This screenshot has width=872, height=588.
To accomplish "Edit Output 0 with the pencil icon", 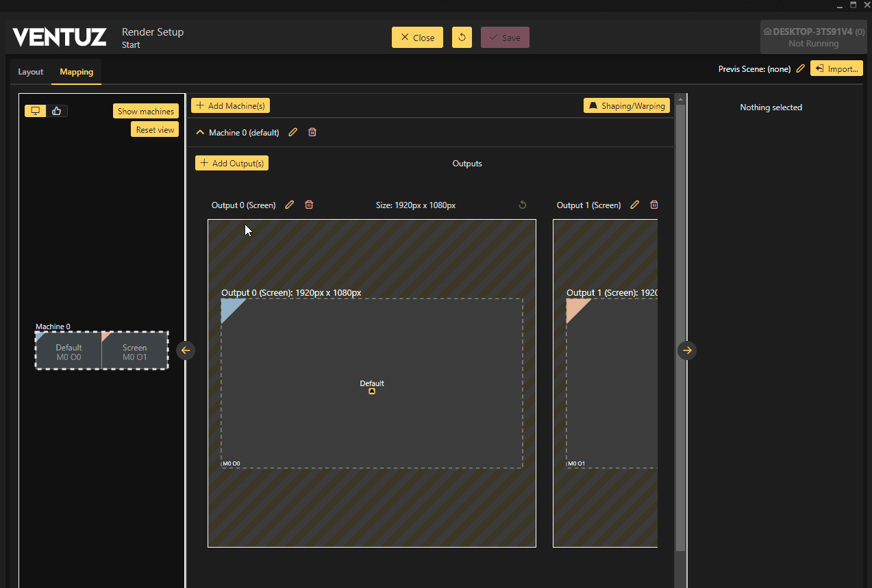I will 290,205.
